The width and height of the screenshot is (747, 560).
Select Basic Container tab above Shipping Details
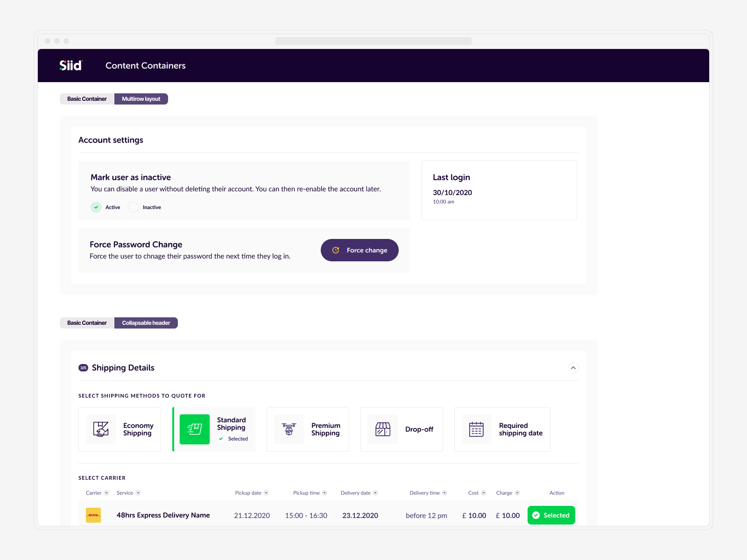[87, 323]
